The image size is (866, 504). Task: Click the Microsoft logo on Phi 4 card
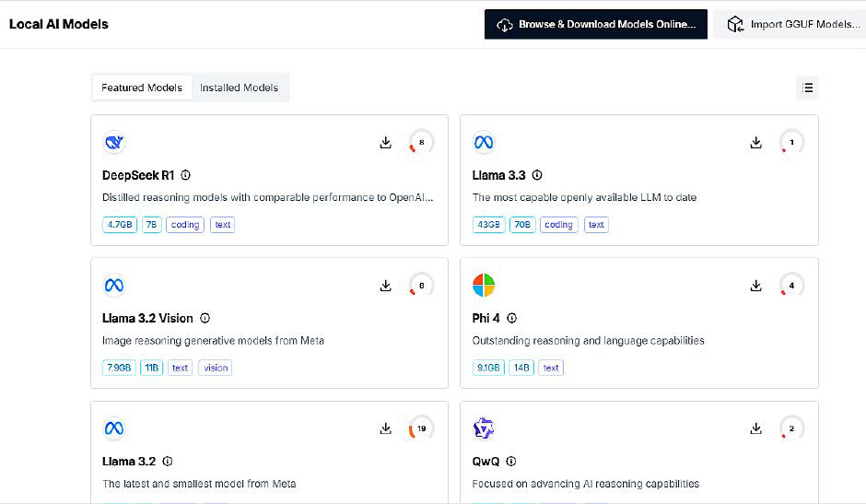click(x=484, y=285)
